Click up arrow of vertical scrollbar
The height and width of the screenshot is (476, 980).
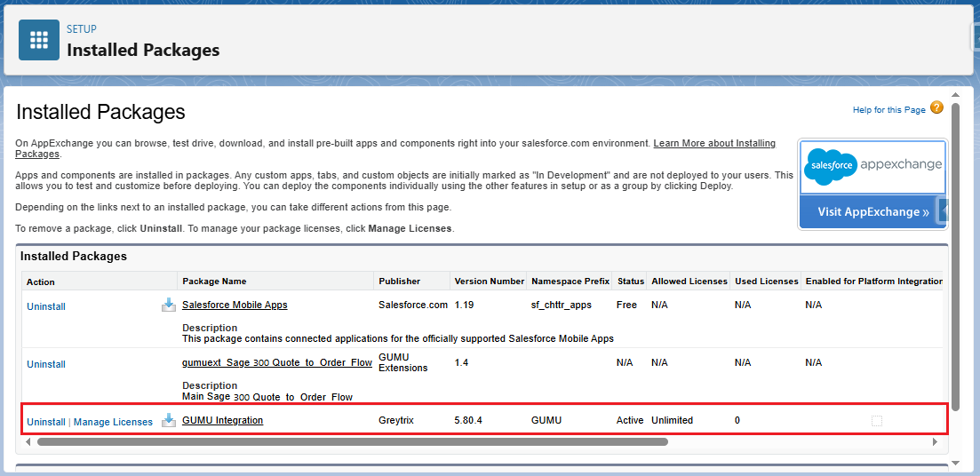[x=955, y=95]
